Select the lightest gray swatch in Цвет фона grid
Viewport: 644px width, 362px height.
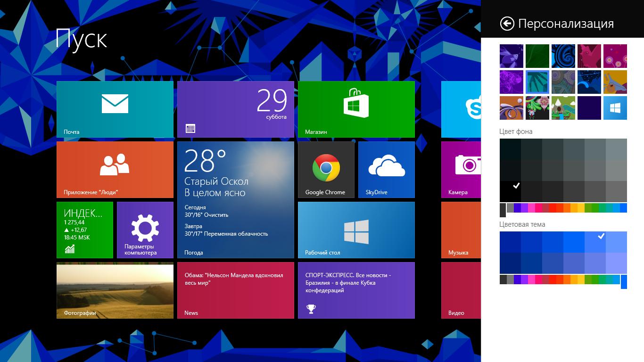[x=616, y=149]
